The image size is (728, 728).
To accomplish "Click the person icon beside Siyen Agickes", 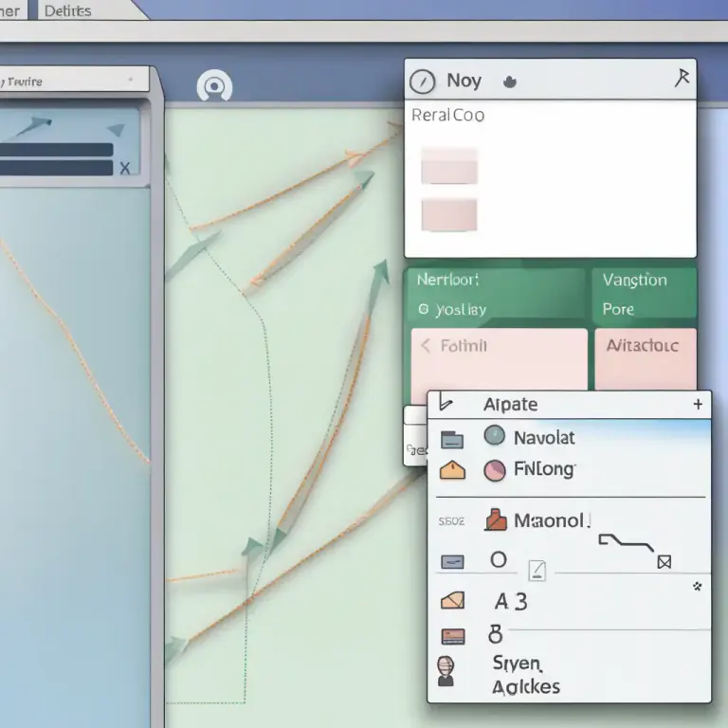I will coord(446,671).
